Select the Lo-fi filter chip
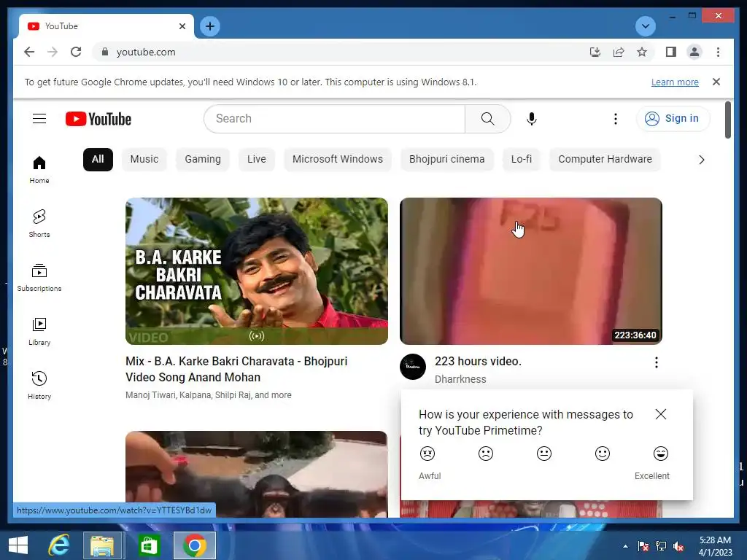This screenshot has height=560, width=747. tap(521, 159)
